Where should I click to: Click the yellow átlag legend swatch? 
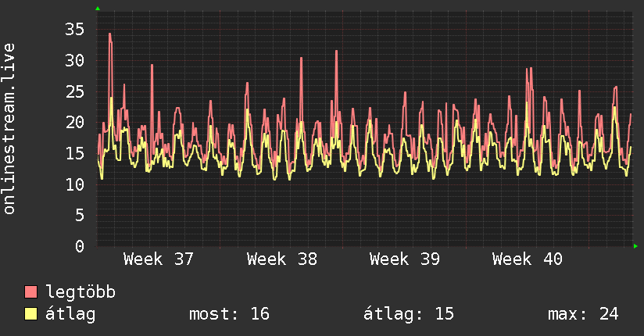[30, 314]
